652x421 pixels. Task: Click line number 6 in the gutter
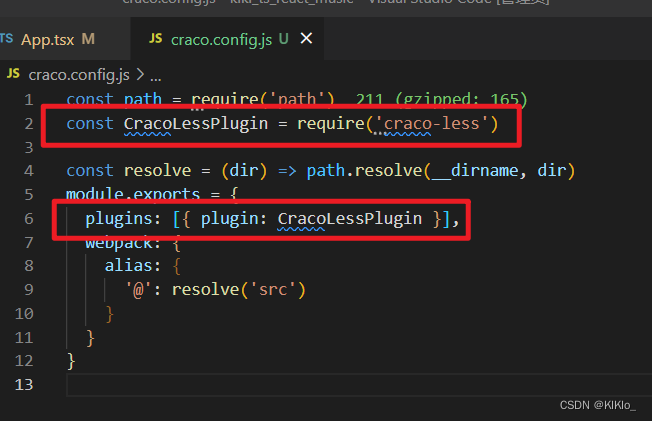click(x=28, y=219)
